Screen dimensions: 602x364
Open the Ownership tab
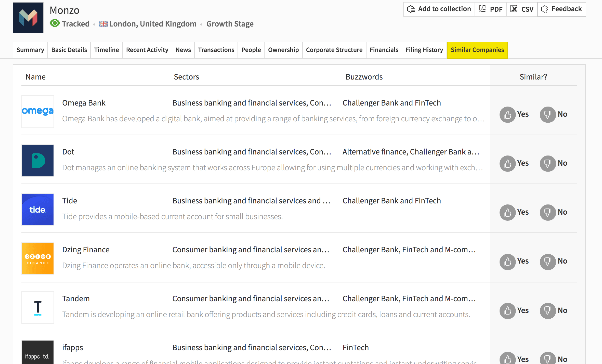(x=283, y=50)
